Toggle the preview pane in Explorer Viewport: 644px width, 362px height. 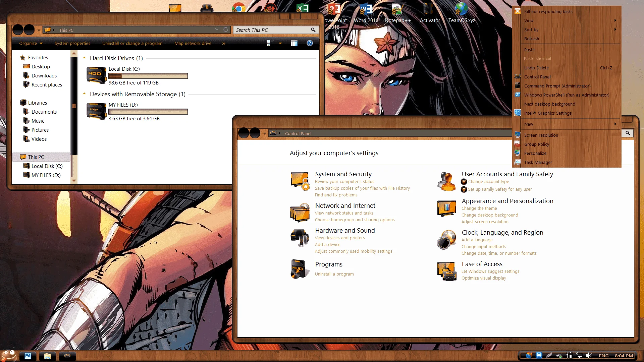pyautogui.click(x=294, y=43)
